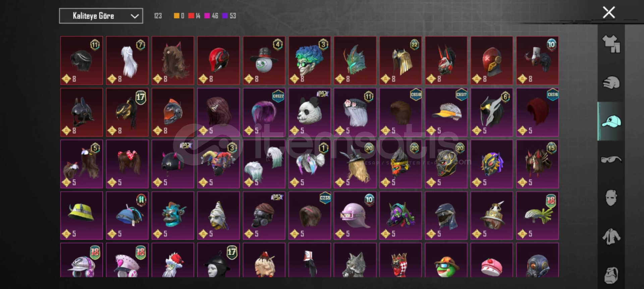The width and height of the screenshot is (644, 289).
Task: Pick the golden winged helmet item
Action: click(x=401, y=61)
